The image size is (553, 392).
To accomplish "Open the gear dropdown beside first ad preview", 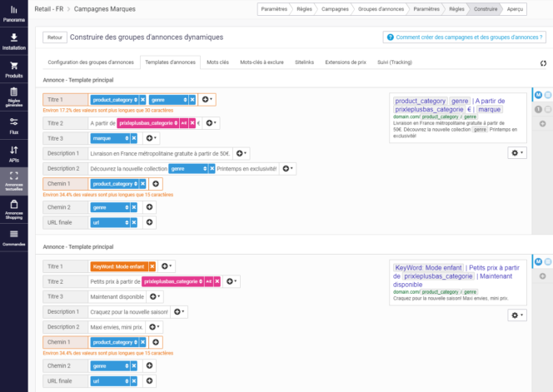I will pyautogui.click(x=516, y=153).
